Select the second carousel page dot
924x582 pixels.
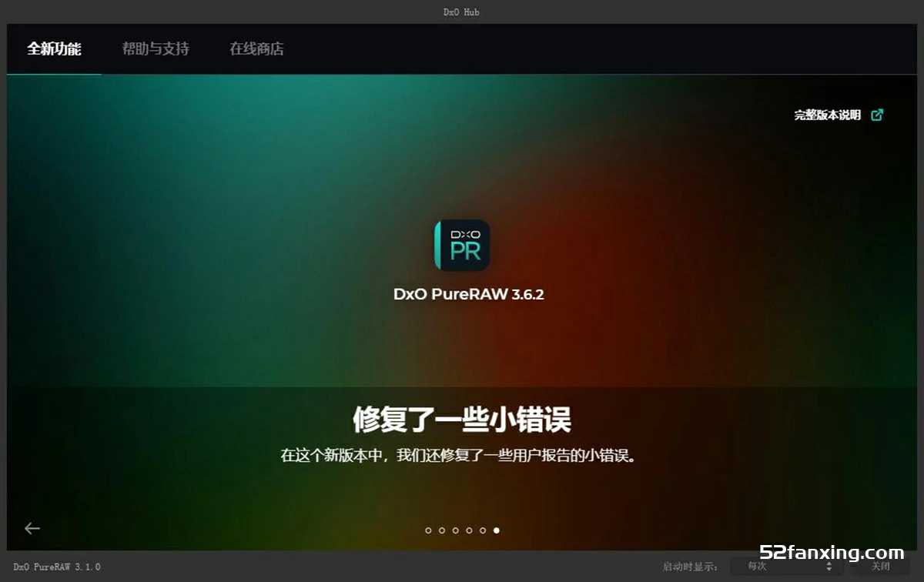(x=442, y=530)
